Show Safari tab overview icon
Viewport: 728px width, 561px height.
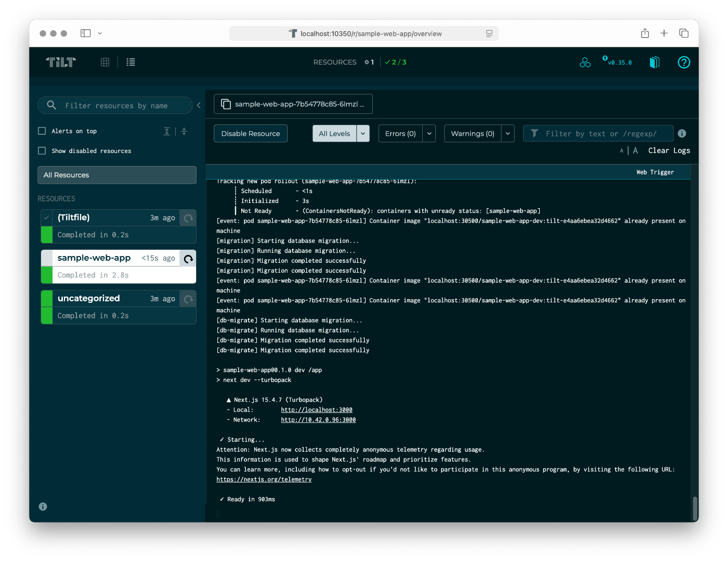(684, 33)
